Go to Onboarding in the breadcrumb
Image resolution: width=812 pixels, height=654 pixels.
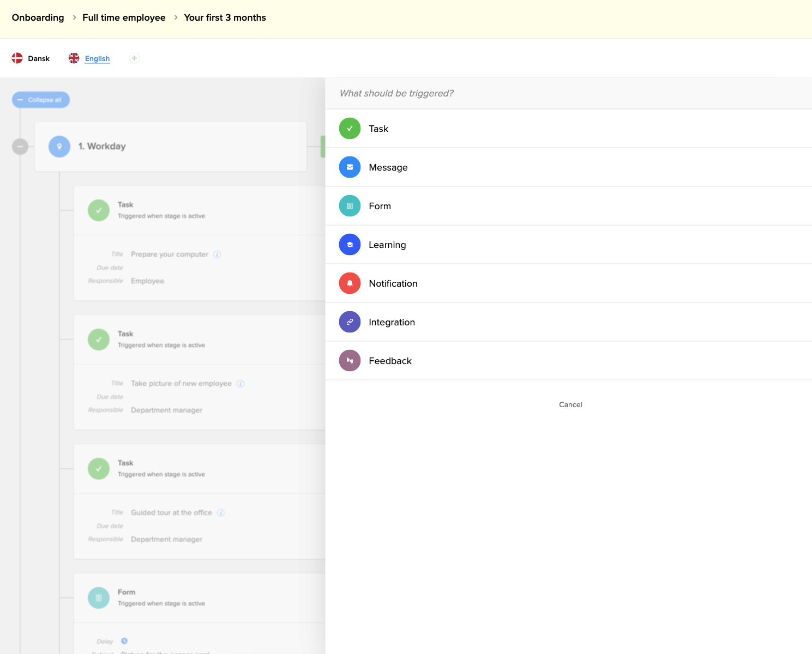point(38,17)
